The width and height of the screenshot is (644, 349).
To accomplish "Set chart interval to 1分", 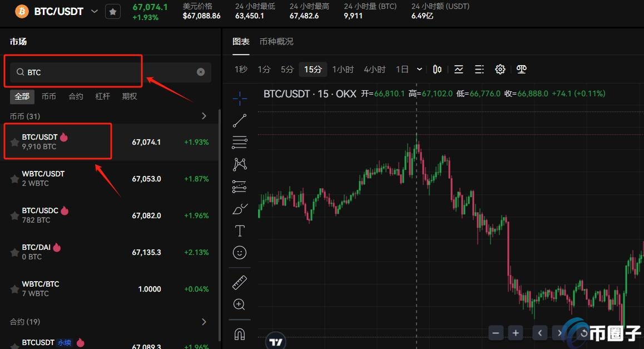I will [x=264, y=70].
